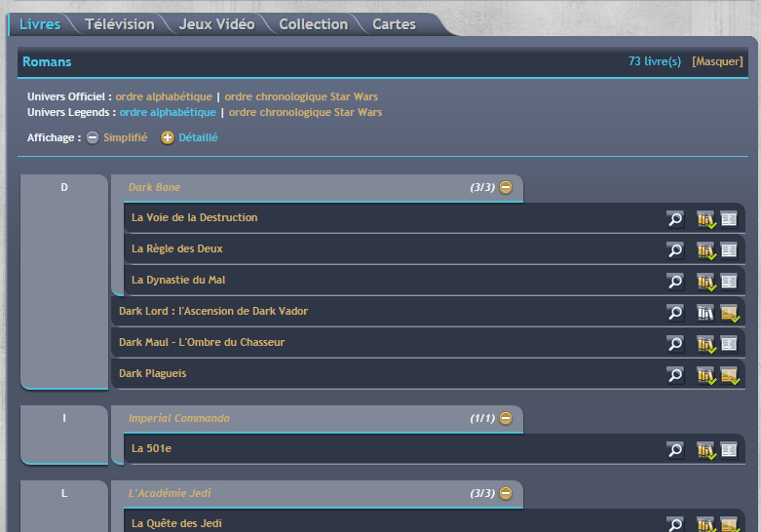This screenshot has height=532, width=761.
Task: Toggle read-book icon for La Dynastie du Mal
Action: 729,281
